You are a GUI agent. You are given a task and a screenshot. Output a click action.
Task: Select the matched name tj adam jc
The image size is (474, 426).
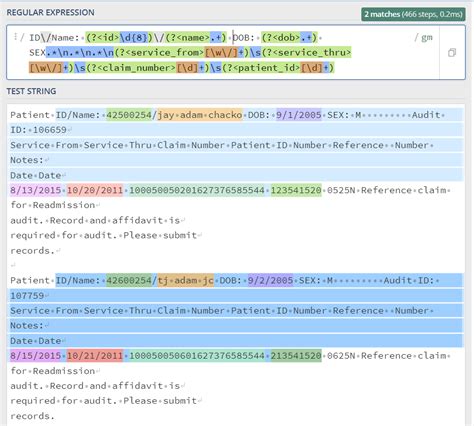(x=185, y=281)
